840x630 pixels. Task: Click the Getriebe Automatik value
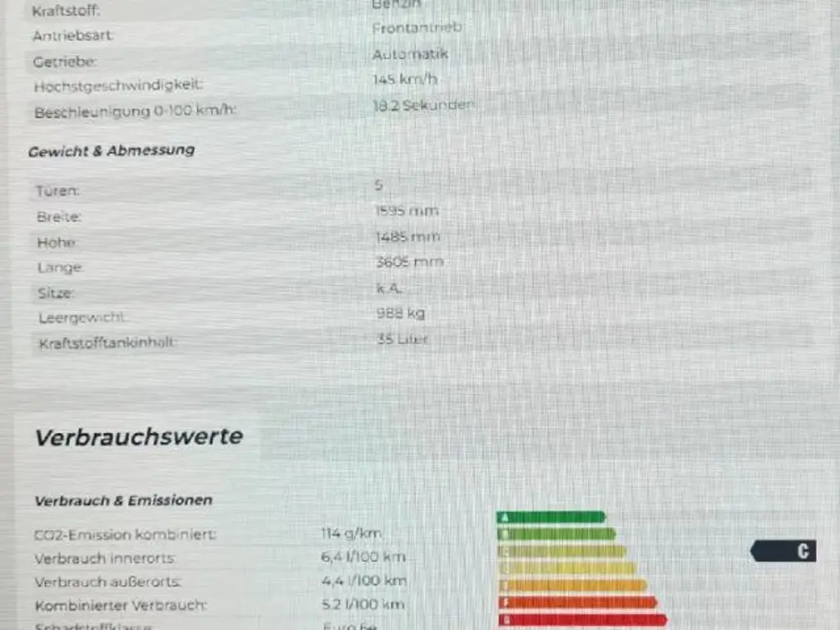click(x=410, y=55)
